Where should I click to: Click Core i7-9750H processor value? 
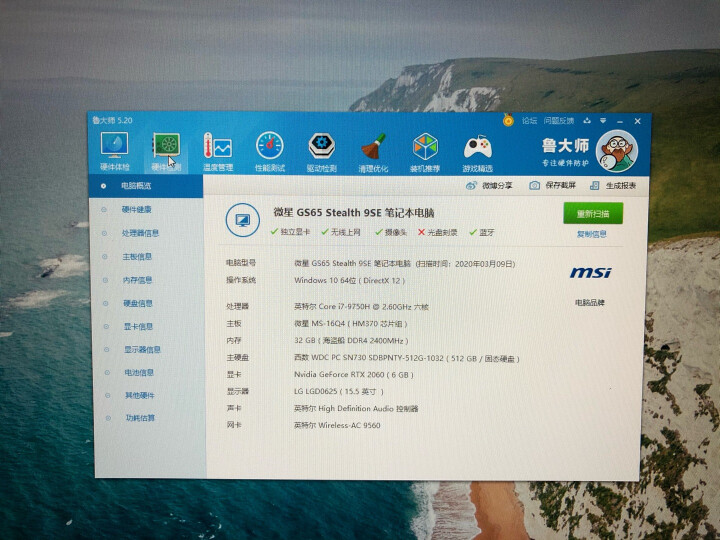361,306
